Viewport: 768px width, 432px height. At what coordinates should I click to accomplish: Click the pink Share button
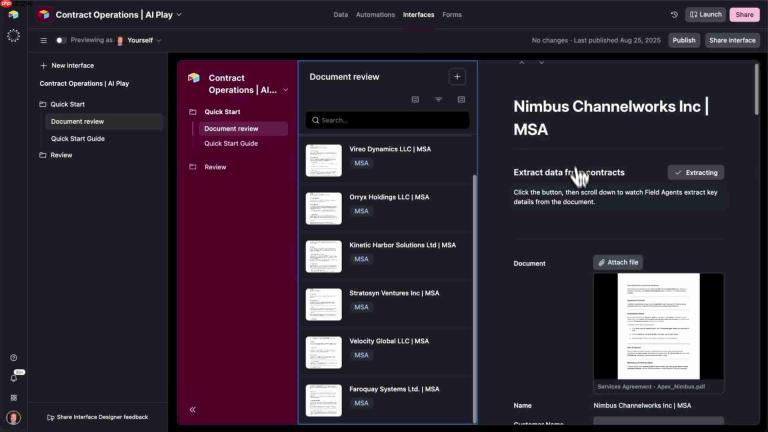744,15
